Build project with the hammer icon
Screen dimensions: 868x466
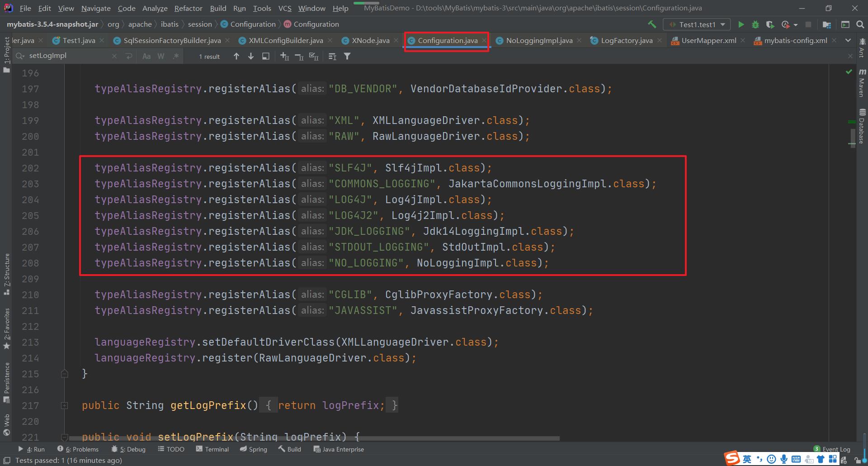(651, 24)
